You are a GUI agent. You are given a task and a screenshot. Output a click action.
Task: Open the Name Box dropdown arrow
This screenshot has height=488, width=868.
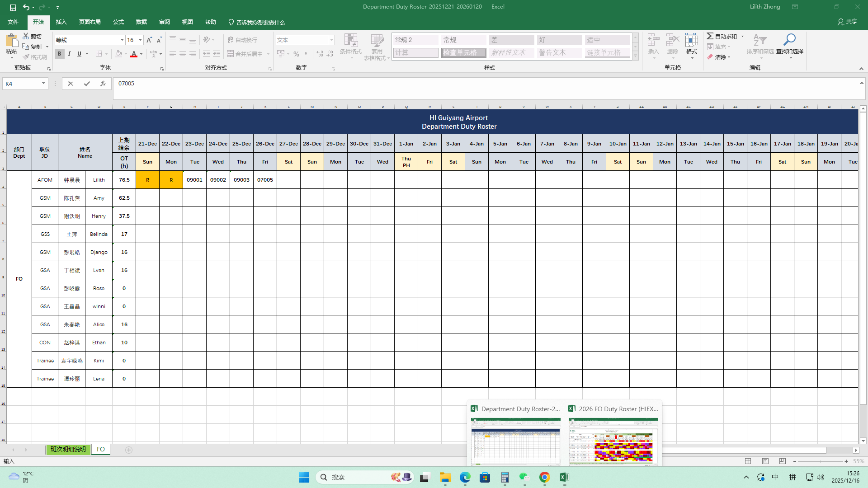pyautogui.click(x=43, y=84)
